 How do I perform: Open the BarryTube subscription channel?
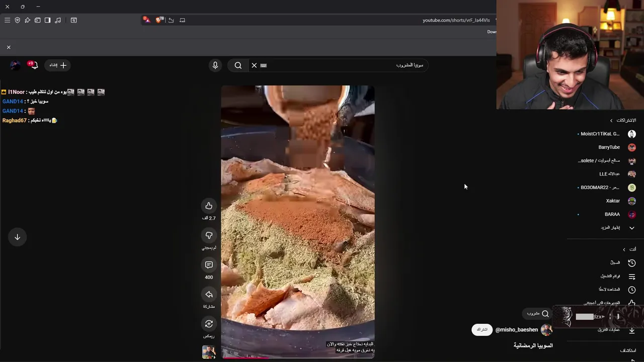point(616,147)
